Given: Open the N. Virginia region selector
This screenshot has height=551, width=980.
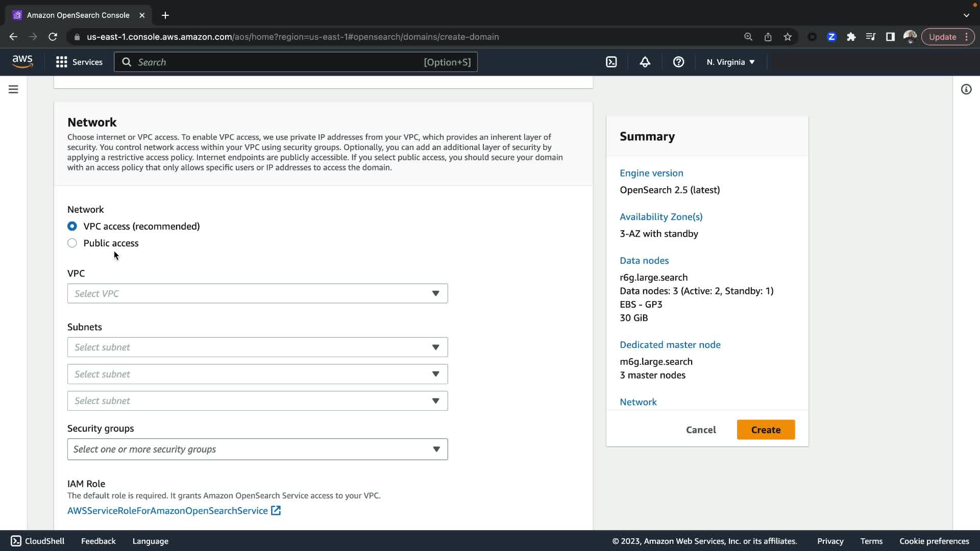Looking at the screenshot, I should click(730, 62).
